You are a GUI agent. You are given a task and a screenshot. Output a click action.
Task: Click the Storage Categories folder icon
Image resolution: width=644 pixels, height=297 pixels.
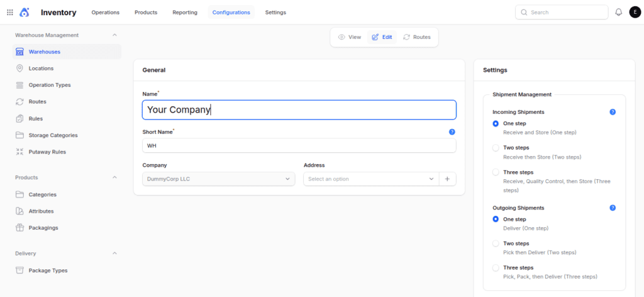coord(19,135)
